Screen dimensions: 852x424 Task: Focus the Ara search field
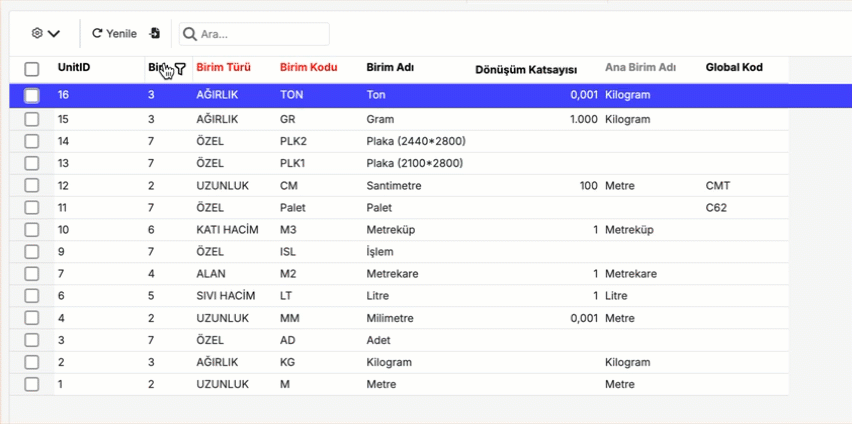pos(262,34)
